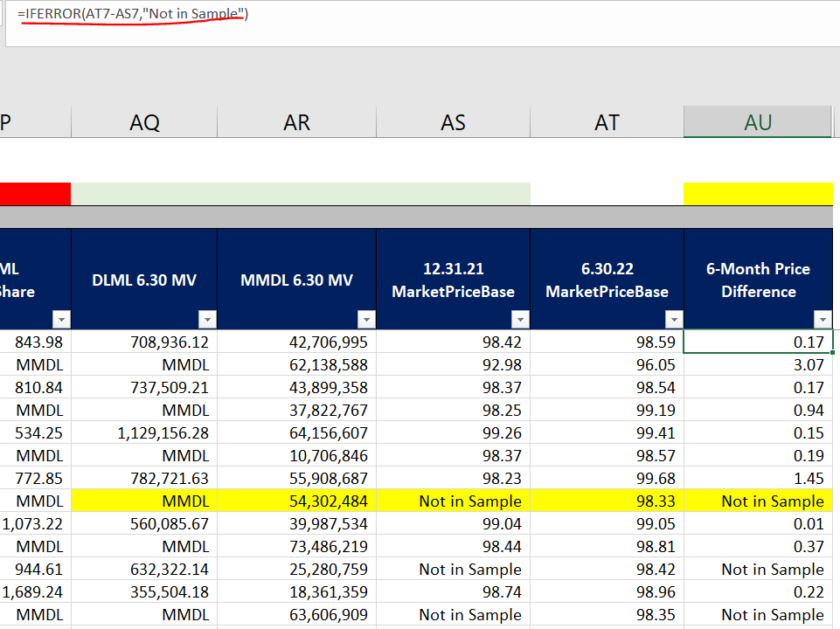Select column AT by its header letter

(x=607, y=122)
